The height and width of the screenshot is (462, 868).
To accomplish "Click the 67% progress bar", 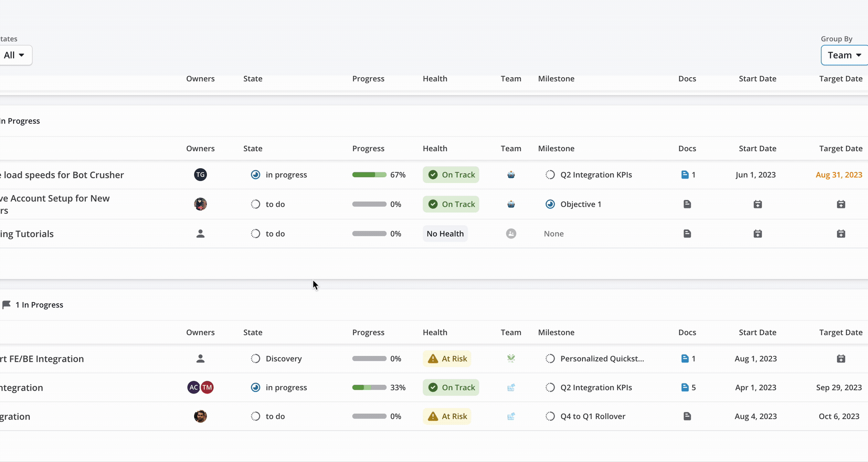I will coord(369,175).
